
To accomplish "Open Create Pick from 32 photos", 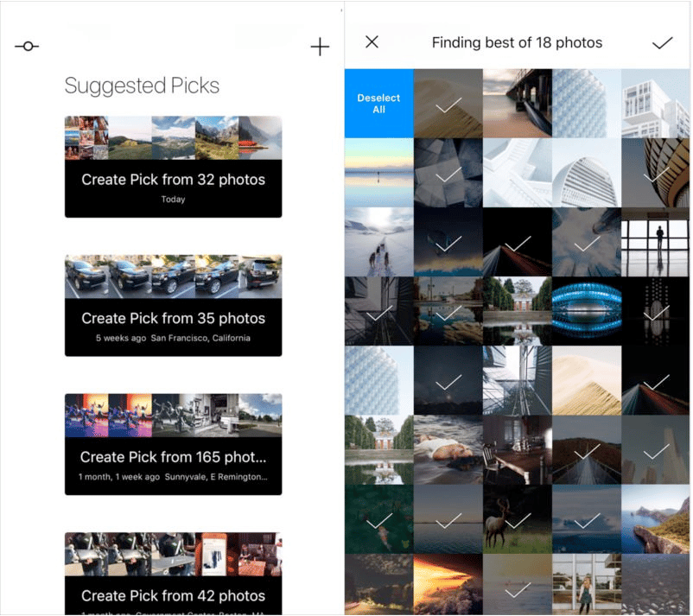I will click(x=173, y=167).
